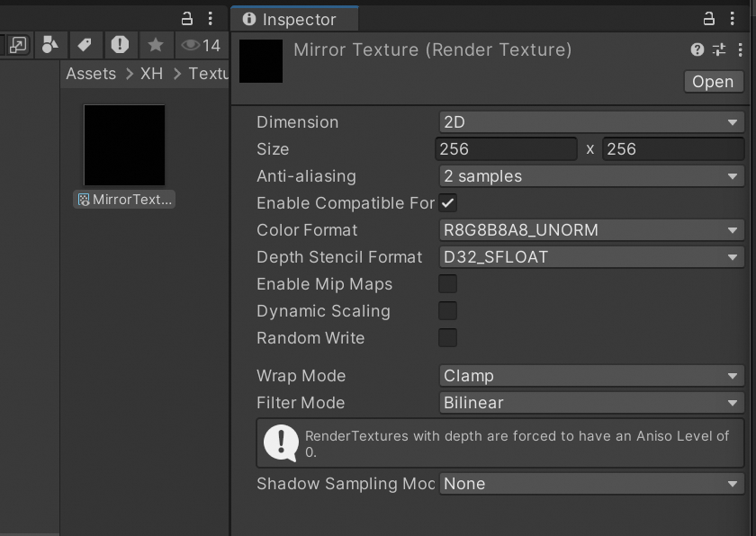Click the Color Format label
Viewport: 756px width, 536px height.
(307, 230)
